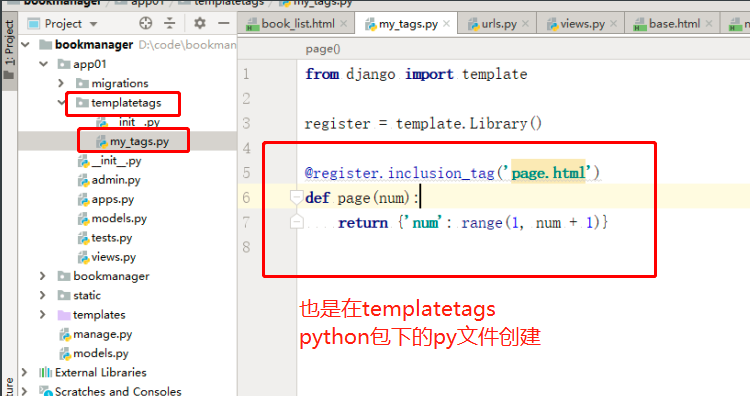Select manage.py file icon in tree

65,334
